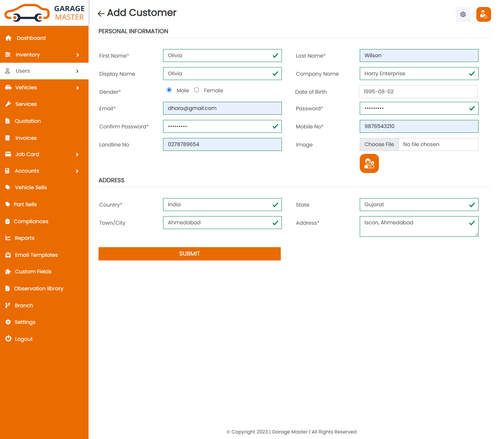The image size is (504, 439).
Task: Click the Garage Master logo
Action: click(44, 13)
